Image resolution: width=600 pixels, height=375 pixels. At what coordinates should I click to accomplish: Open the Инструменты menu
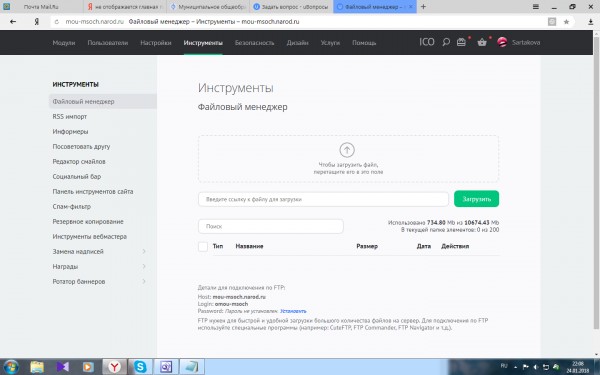pyautogui.click(x=203, y=42)
